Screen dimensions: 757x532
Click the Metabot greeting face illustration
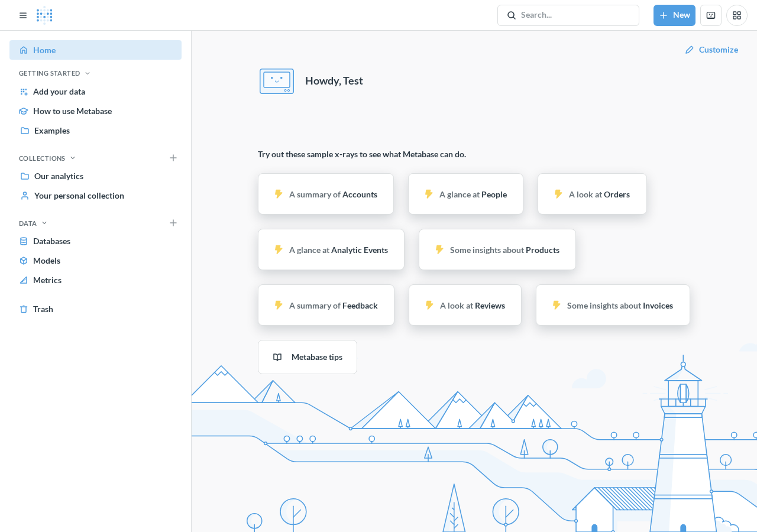tap(277, 81)
